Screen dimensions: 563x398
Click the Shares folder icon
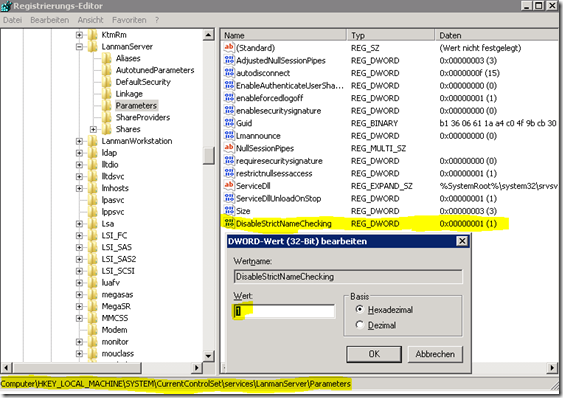pyautogui.click(x=107, y=129)
